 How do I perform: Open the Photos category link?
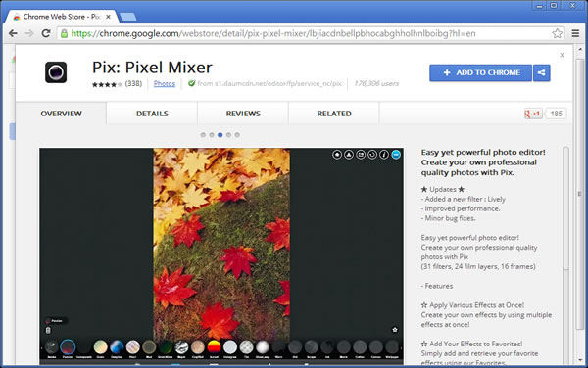(x=165, y=83)
